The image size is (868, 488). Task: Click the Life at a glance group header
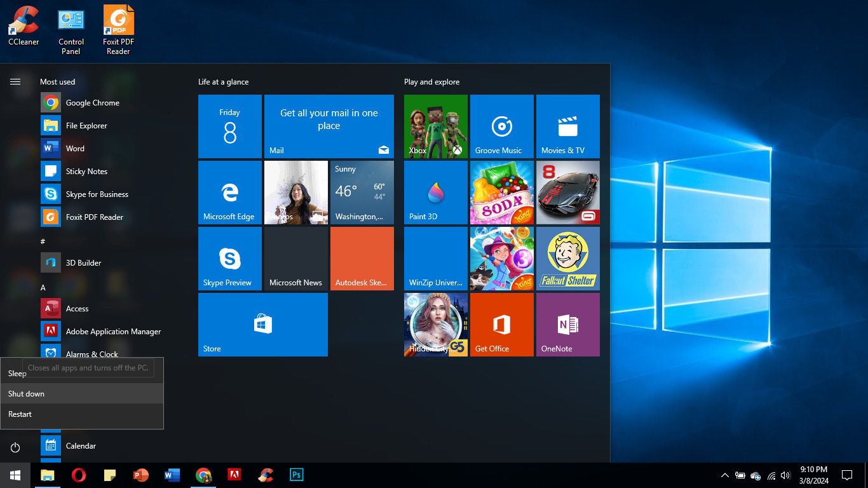[x=223, y=82]
